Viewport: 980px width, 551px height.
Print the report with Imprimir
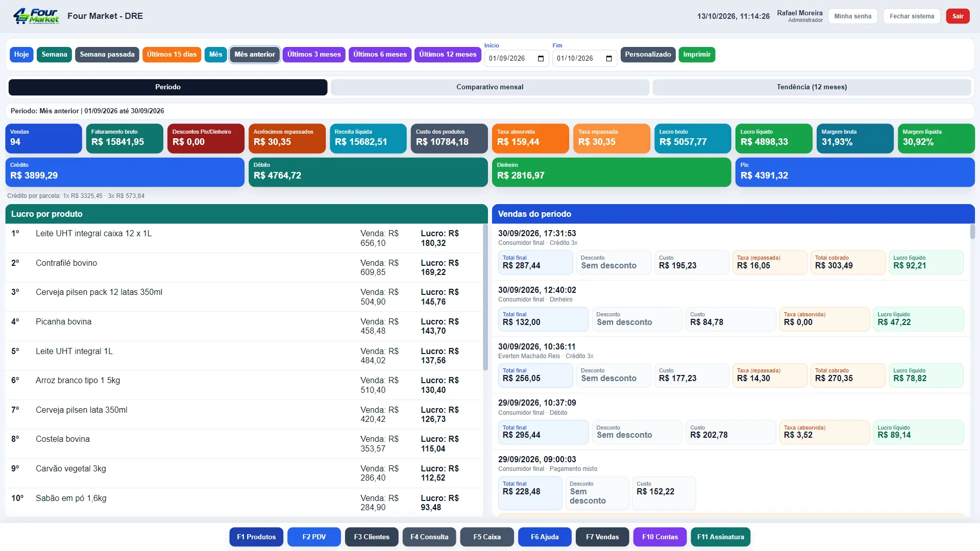tap(697, 55)
